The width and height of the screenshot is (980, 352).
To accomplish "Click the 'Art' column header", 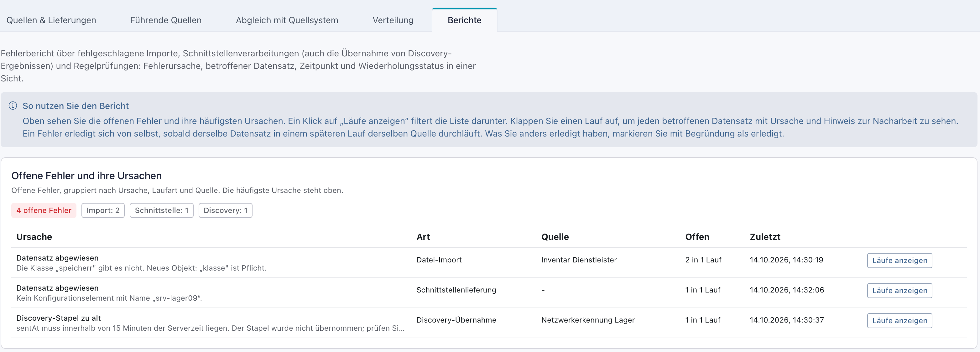I will coord(423,237).
